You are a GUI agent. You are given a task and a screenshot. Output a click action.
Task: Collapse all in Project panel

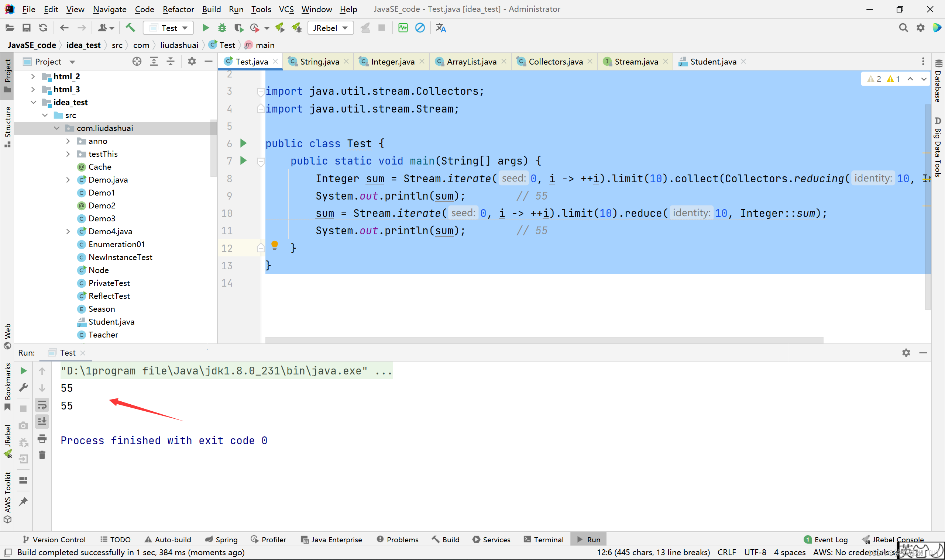171,62
